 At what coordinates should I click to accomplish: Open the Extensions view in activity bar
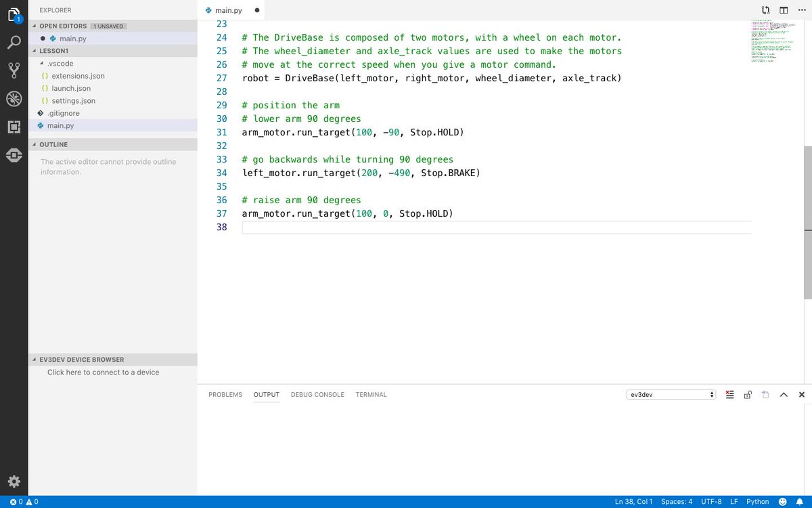click(14, 127)
